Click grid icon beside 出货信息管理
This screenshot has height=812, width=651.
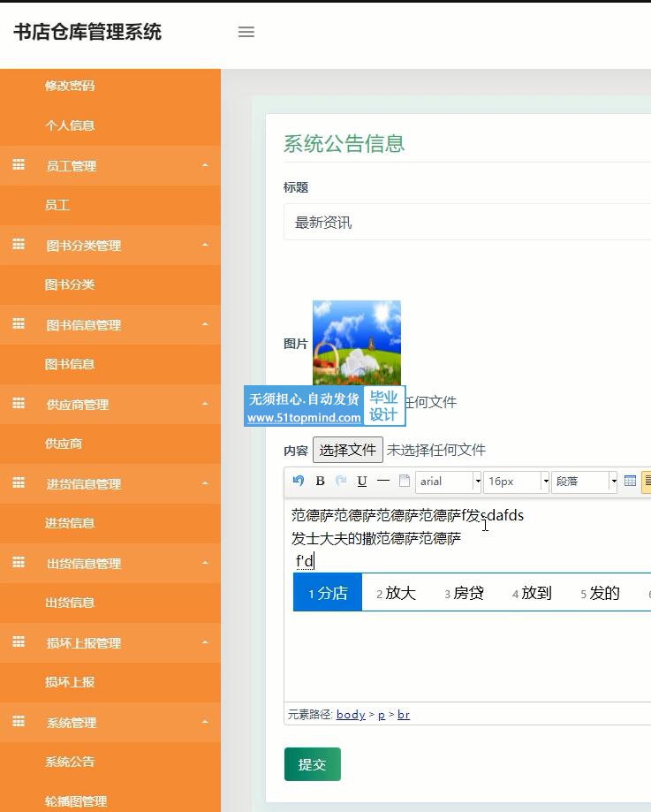click(19, 563)
